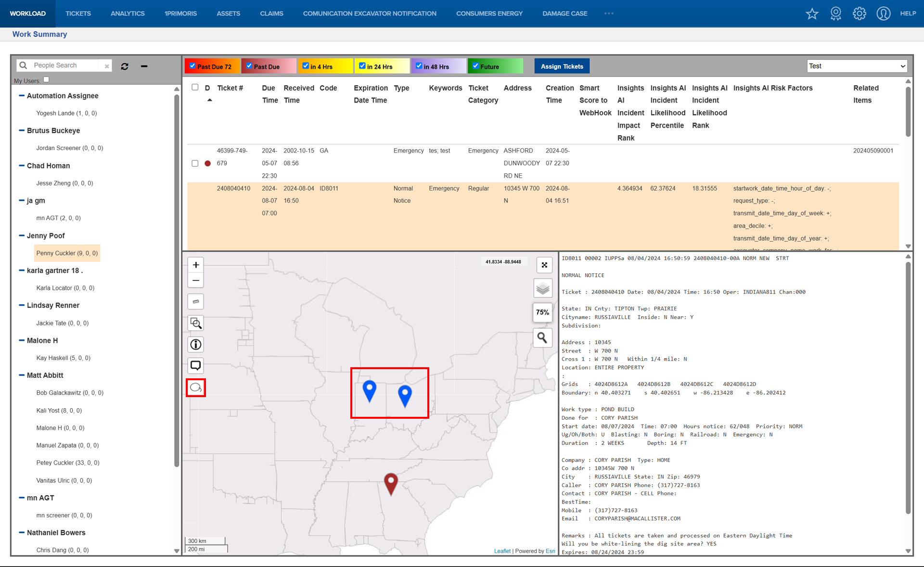
Task: Switch to the DAMAGE CASE tab
Action: point(565,13)
